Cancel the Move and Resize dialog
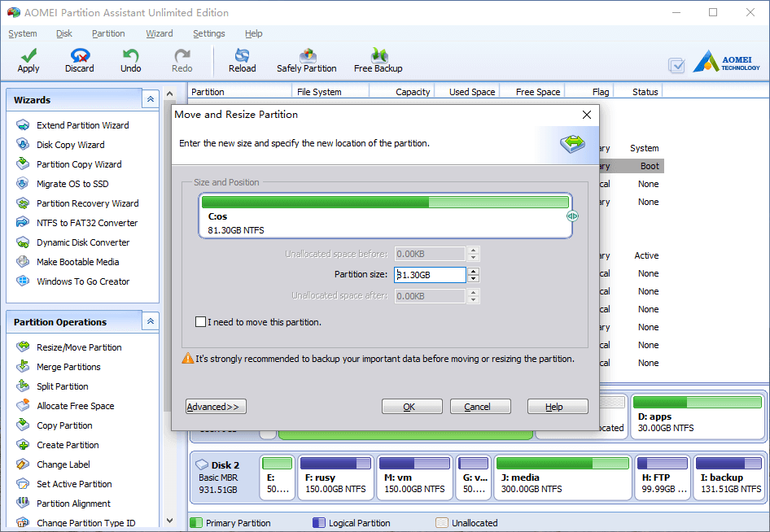The image size is (770, 532). (480, 407)
